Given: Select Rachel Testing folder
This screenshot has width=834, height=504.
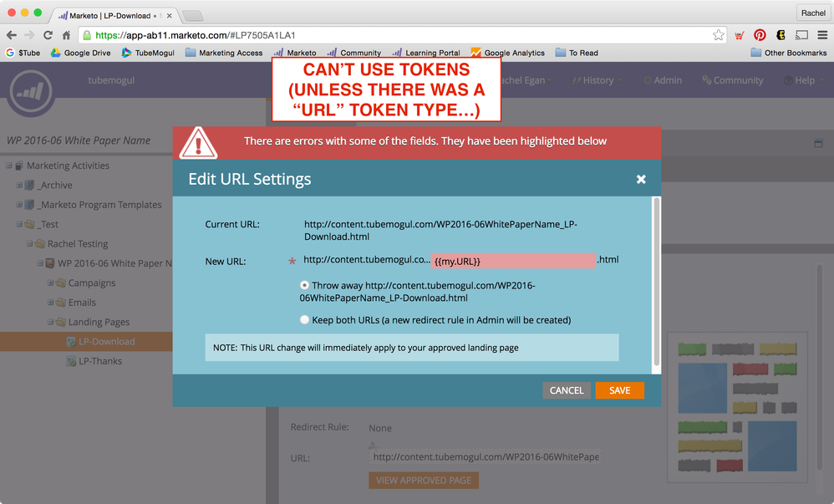Looking at the screenshot, I should [78, 244].
